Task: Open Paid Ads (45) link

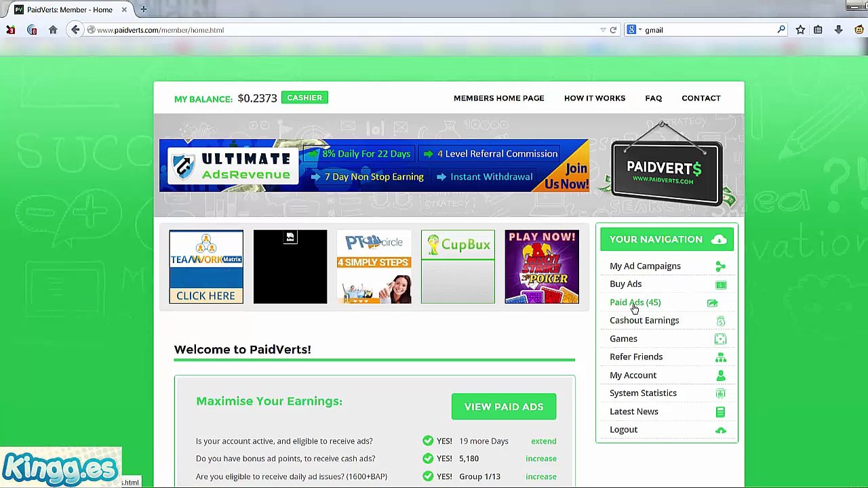Action: [635, 302]
